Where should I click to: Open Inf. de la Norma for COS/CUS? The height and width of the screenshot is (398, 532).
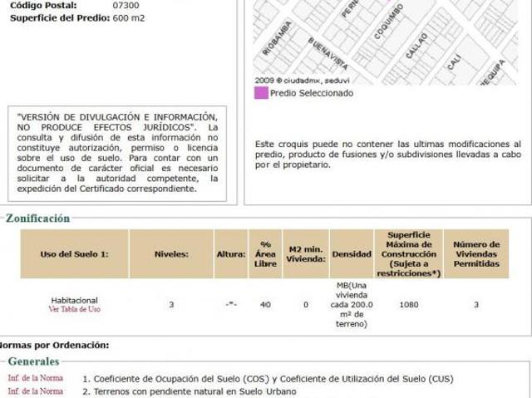pos(36,378)
